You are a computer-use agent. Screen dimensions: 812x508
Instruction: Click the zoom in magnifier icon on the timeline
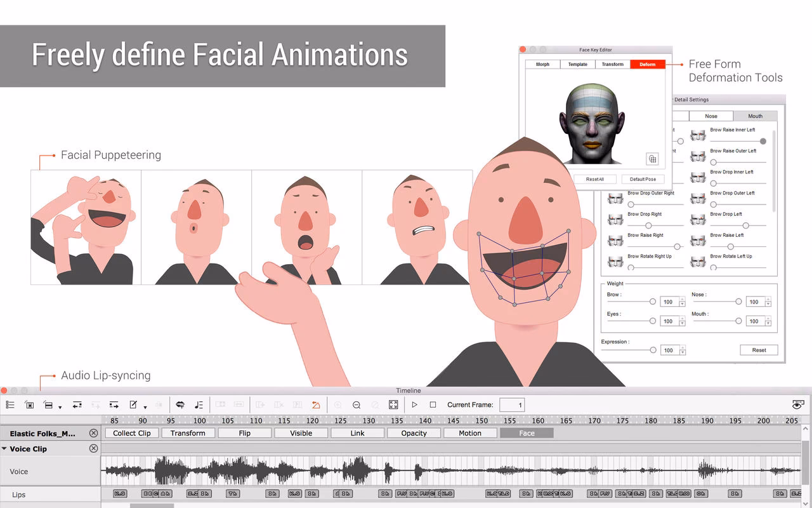point(337,404)
